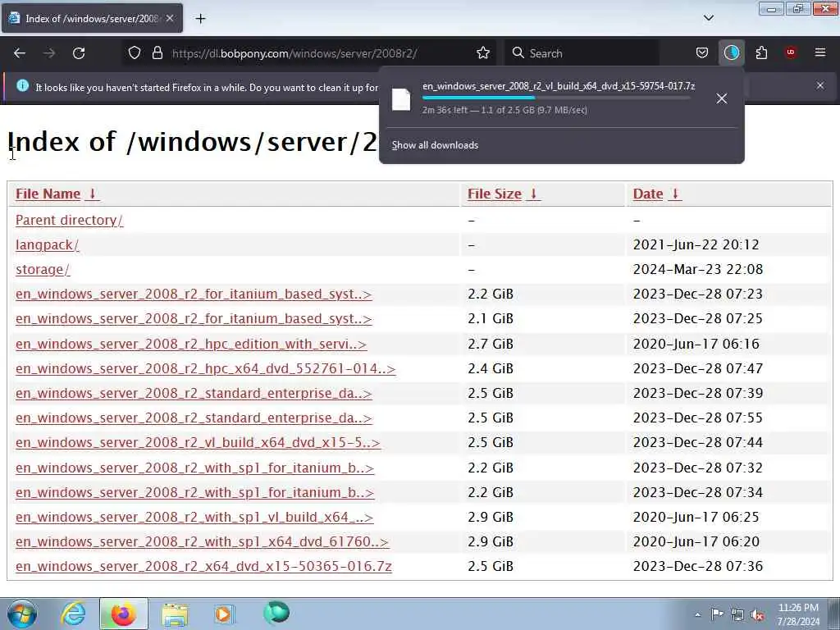Click the Firefox taskbar button
The width and height of the screenshot is (840, 630).
(x=123, y=614)
